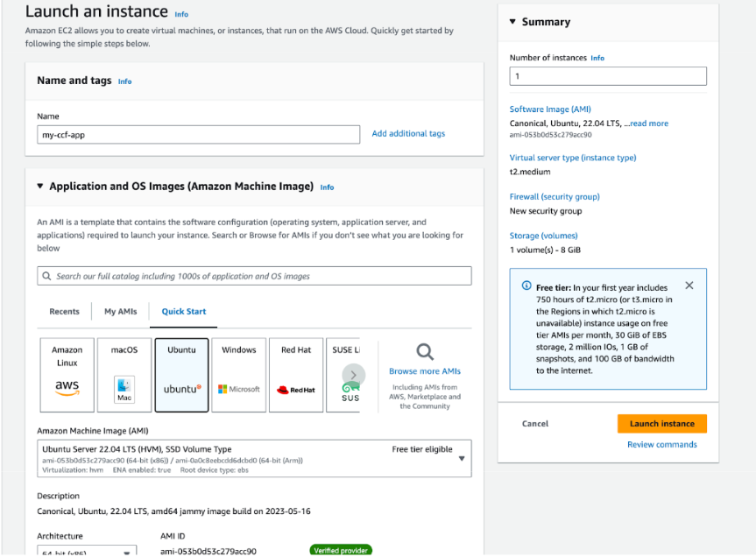Switch to the My AMIs tab
Viewport: 756px width, 557px height.
coord(121,311)
